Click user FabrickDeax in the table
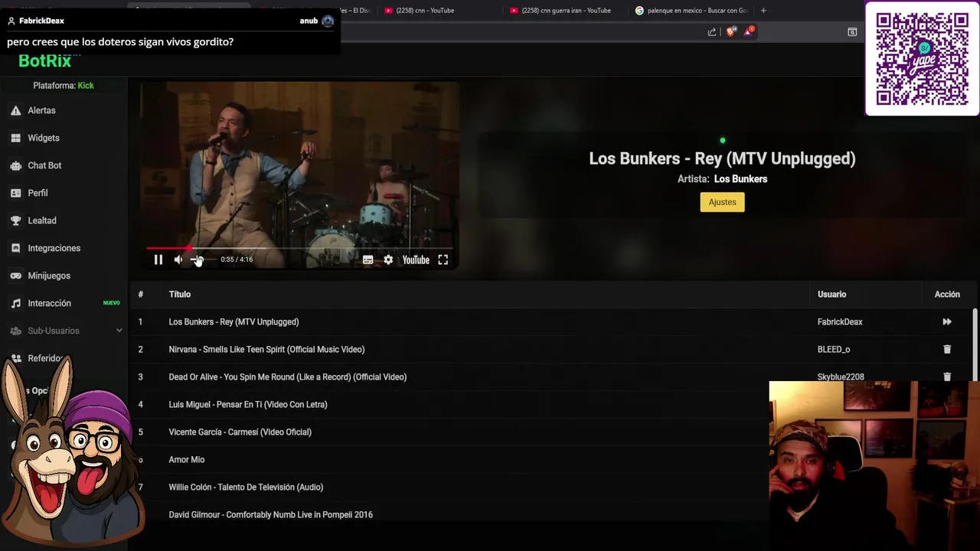Viewport: 980px width, 551px height. tap(840, 322)
